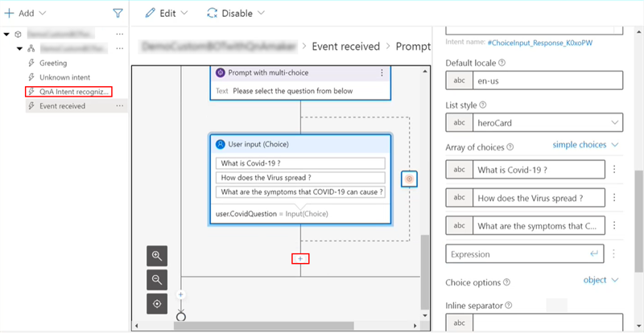Edit the 'What is Covid-19 ?' choice field

click(539, 170)
